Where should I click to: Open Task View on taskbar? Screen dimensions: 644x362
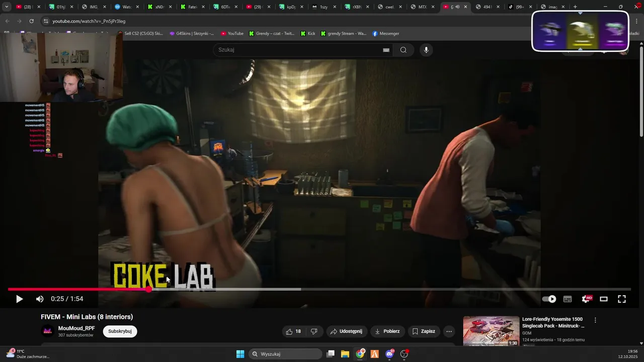(331, 354)
